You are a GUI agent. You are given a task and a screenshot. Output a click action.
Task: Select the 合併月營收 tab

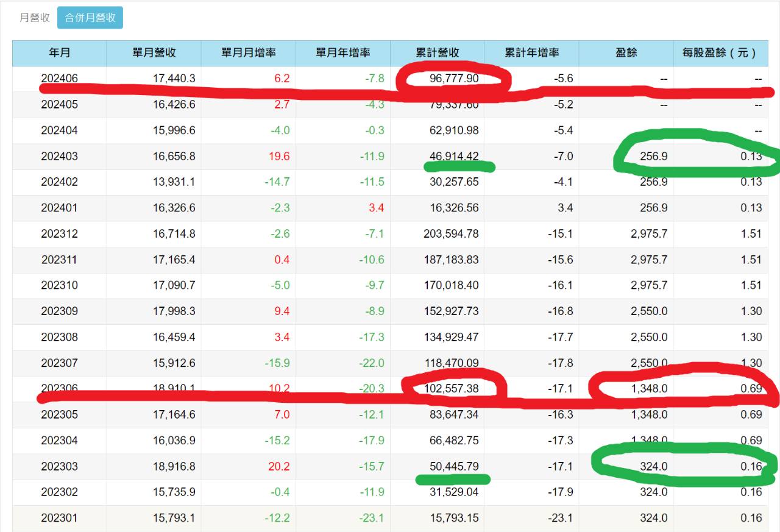pyautogui.click(x=90, y=18)
